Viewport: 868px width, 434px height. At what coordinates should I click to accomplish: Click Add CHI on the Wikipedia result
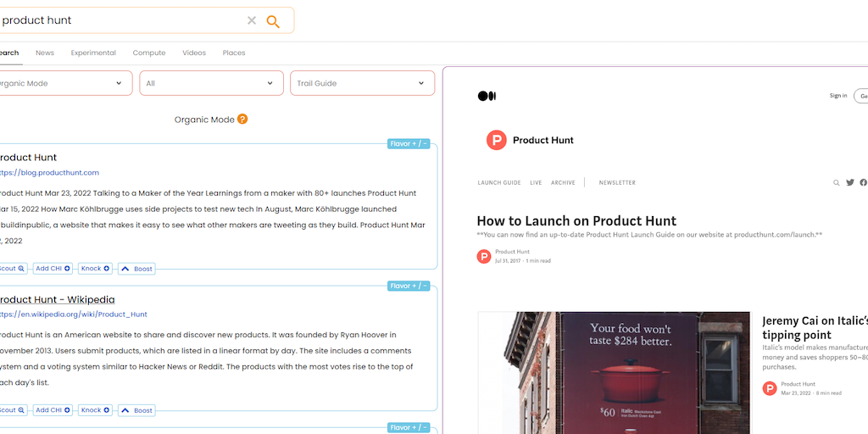pos(53,410)
